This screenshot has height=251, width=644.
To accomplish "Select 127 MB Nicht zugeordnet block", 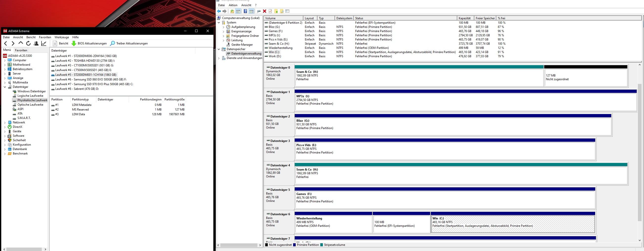I will coord(585,76).
